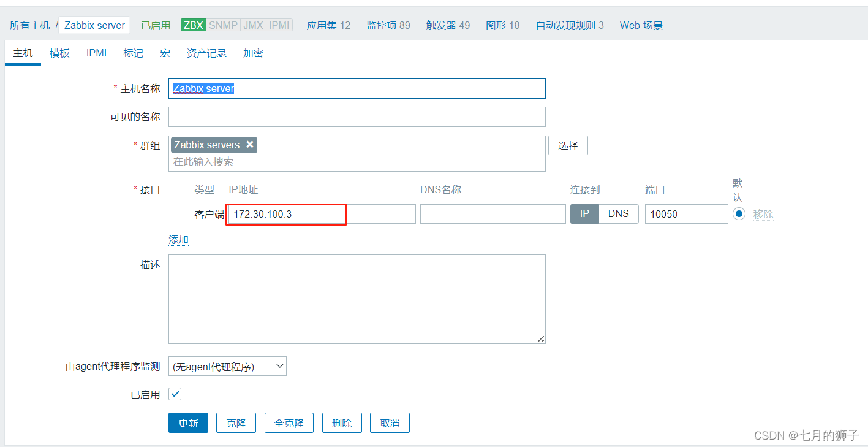This screenshot has height=447, width=868.
Task: Remove the Zabbix servers group tag
Action: coord(250,145)
